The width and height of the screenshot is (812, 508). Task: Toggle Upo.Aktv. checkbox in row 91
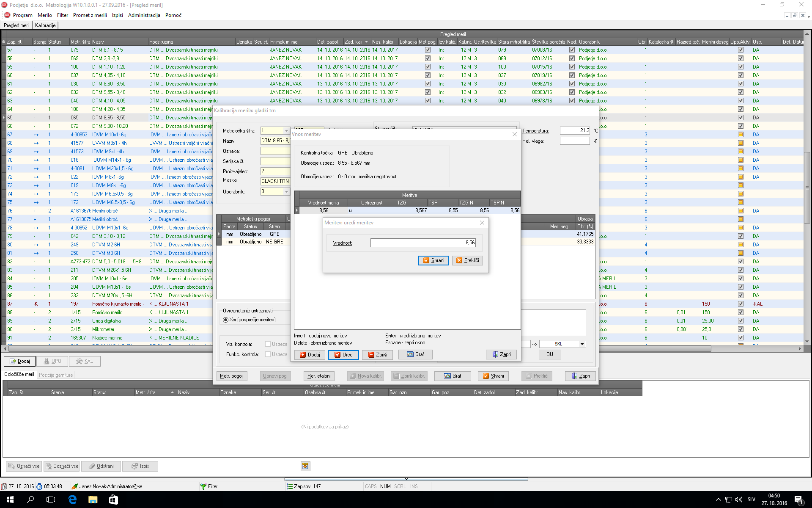click(x=741, y=338)
